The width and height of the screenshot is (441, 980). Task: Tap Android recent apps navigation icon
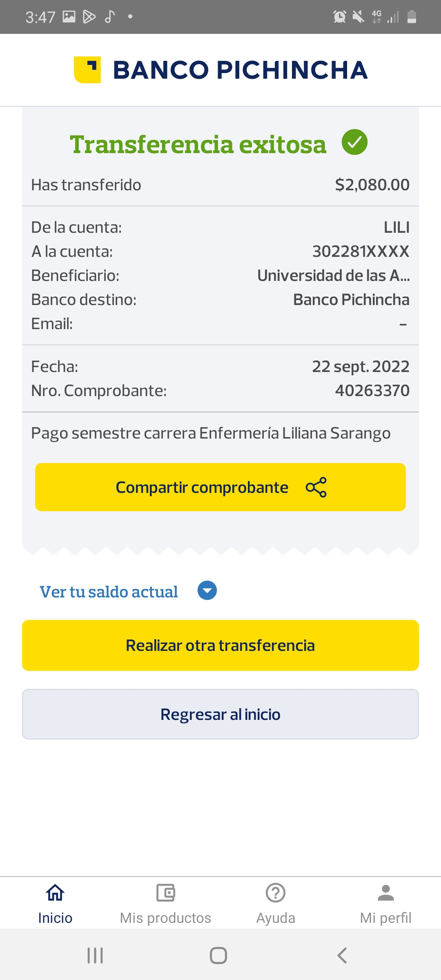95,955
